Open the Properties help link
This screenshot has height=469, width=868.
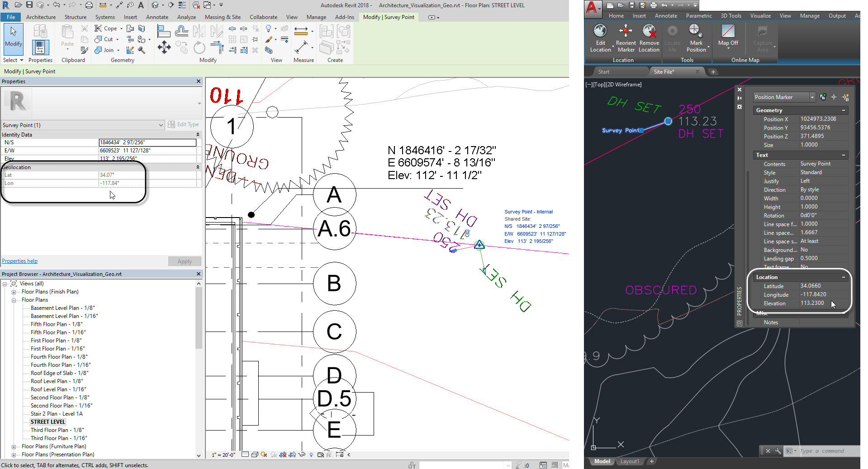coord(20,261)
